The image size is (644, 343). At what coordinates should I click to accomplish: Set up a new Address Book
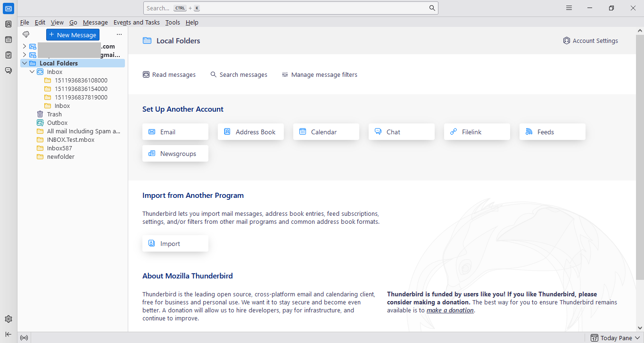pos(251,132)
